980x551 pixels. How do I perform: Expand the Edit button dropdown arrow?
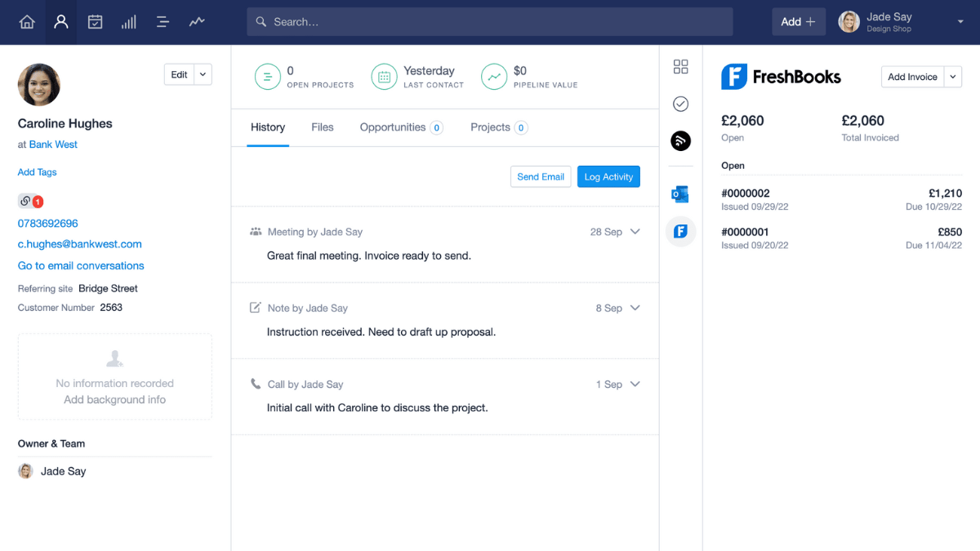click(x=203, y=73)
